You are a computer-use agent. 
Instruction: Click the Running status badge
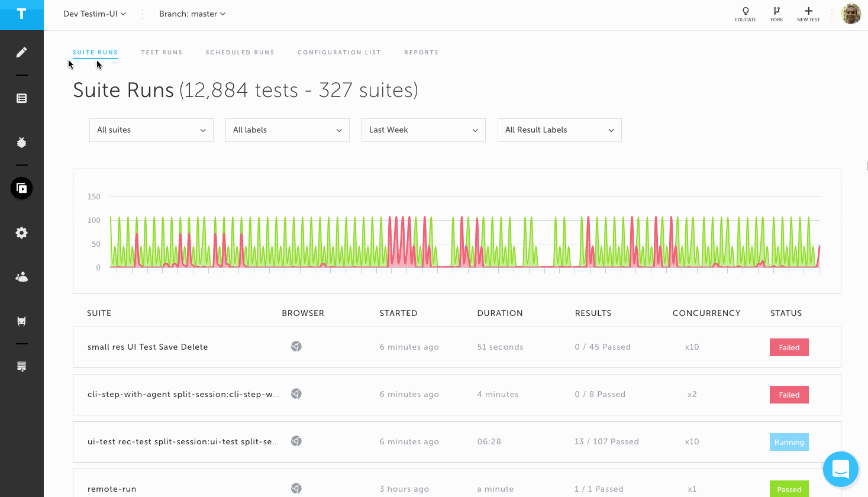789,442
